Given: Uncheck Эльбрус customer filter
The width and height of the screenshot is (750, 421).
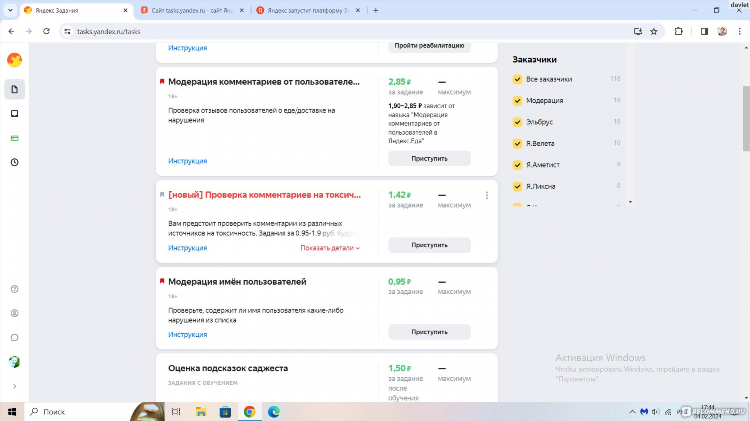Looking at the screenshot, I should tap(517, 122).
